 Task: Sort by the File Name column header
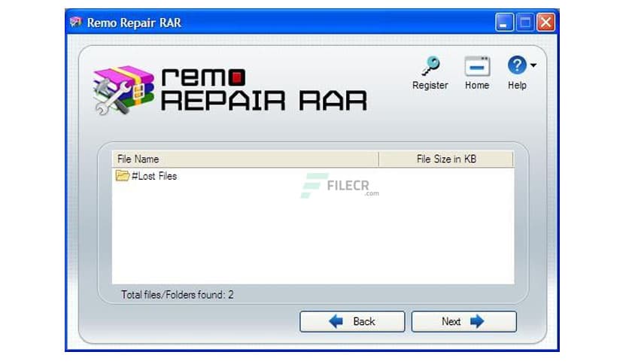(x=245, y=159)
